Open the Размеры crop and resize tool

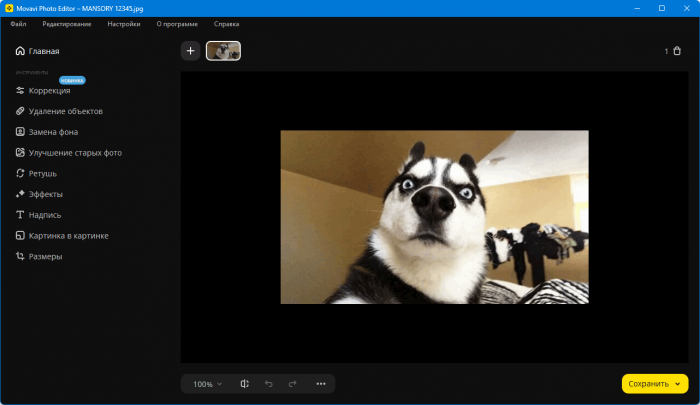(44, 256)
